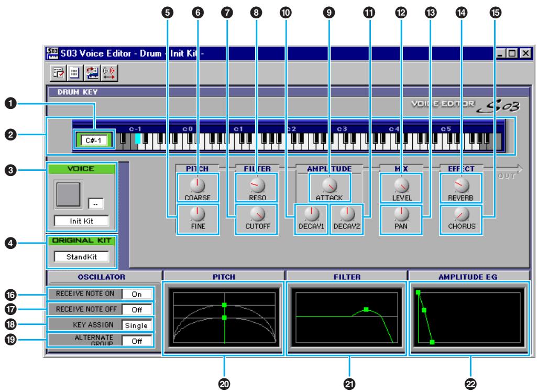Click the EFFECT header above REVERB knob
537x392 pixels.
[x=462, y=169]
